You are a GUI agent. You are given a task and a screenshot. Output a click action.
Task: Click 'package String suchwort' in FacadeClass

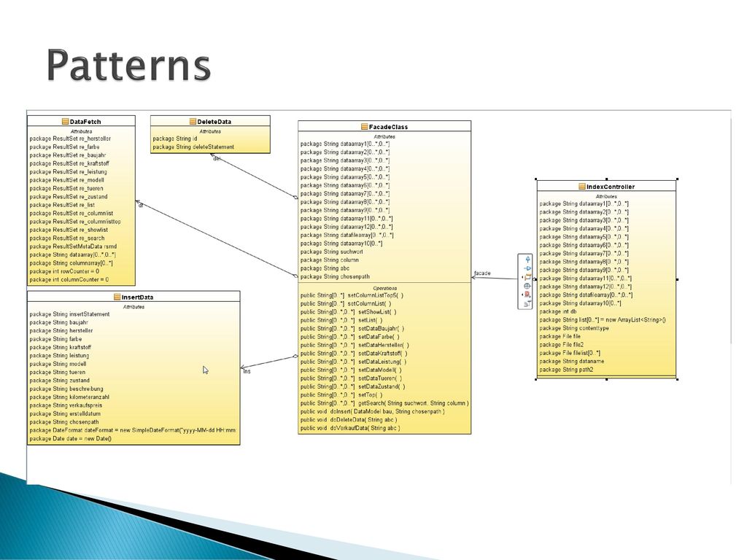[x=332, y=252]
